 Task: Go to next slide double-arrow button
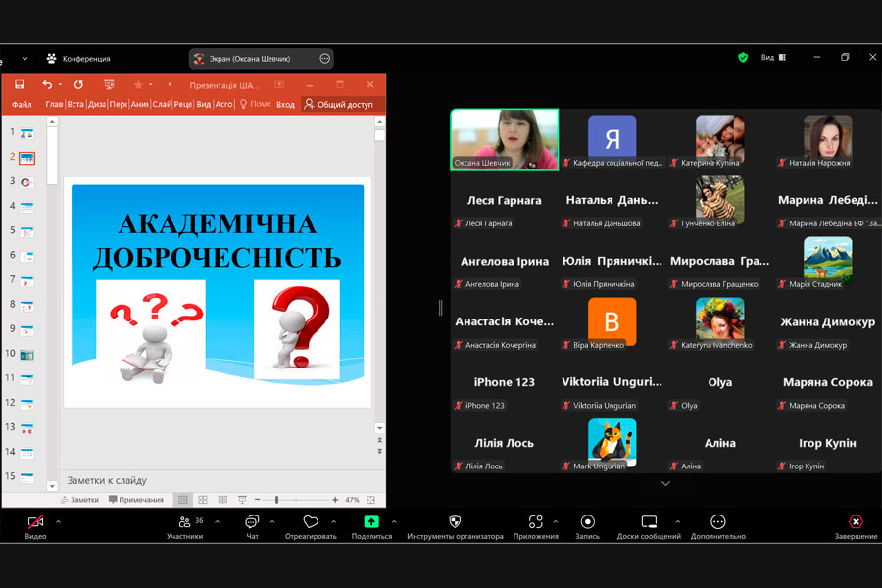379,451
